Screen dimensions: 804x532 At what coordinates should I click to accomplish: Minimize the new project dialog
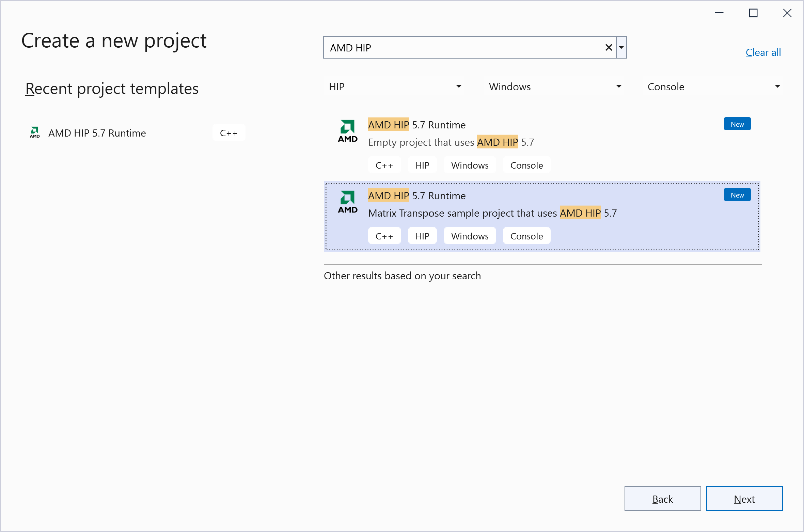(x=719, y=13)
